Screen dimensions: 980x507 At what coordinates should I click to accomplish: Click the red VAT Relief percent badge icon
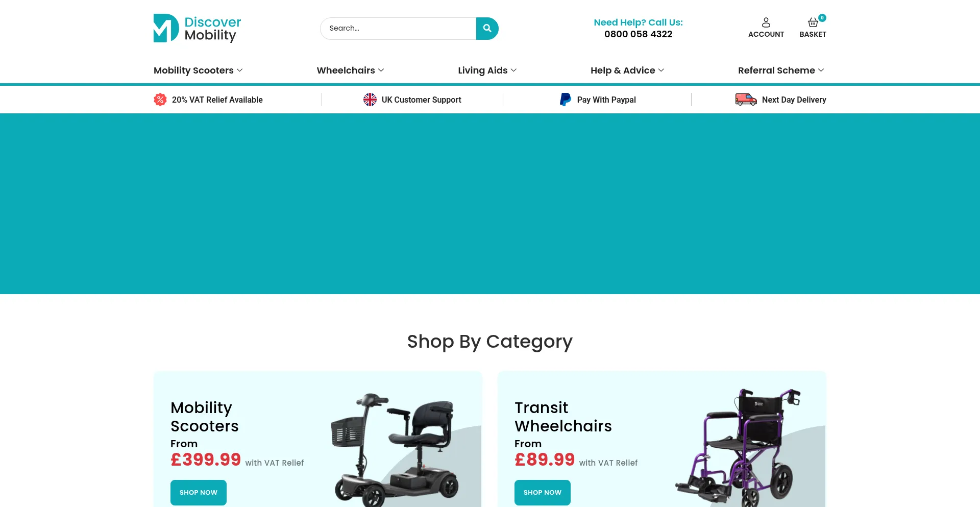[x=160, y=100]
